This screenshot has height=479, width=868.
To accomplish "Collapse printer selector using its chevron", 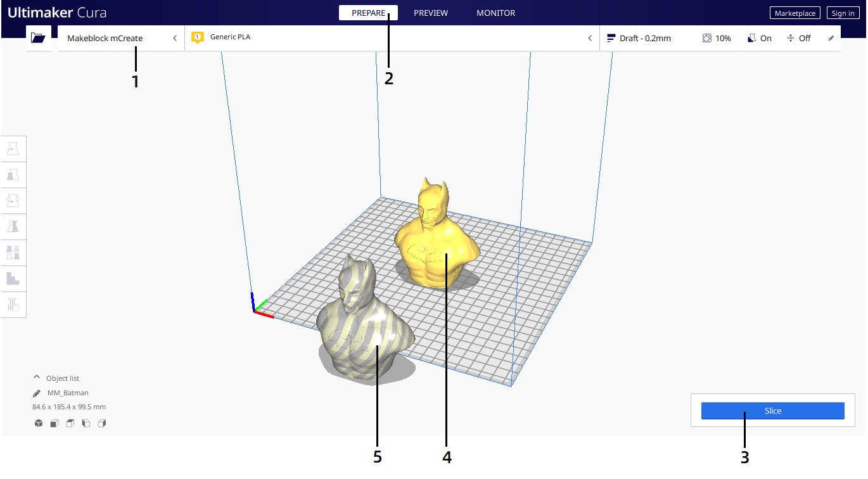I will pyautogui.click(x=175, y=38).
